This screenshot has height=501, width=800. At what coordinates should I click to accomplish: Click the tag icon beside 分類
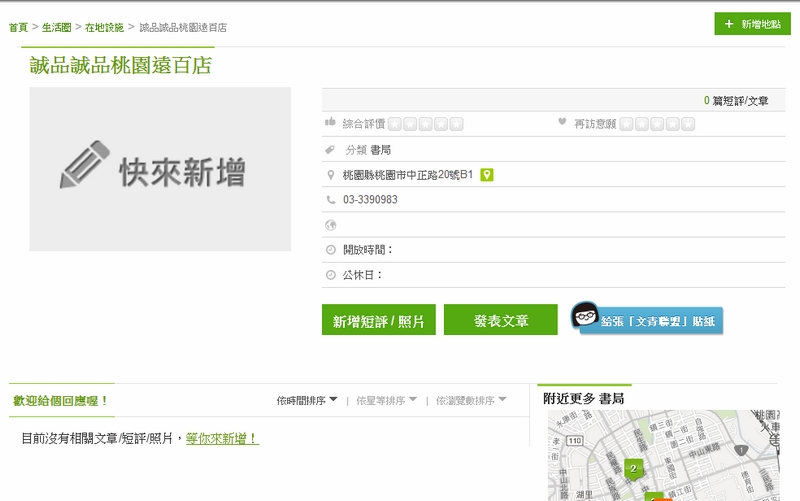click(330, 149)
